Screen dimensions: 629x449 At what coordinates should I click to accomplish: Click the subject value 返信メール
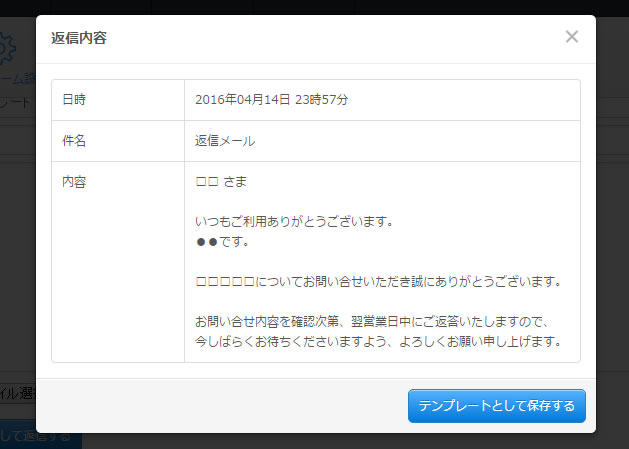[225, 141]
